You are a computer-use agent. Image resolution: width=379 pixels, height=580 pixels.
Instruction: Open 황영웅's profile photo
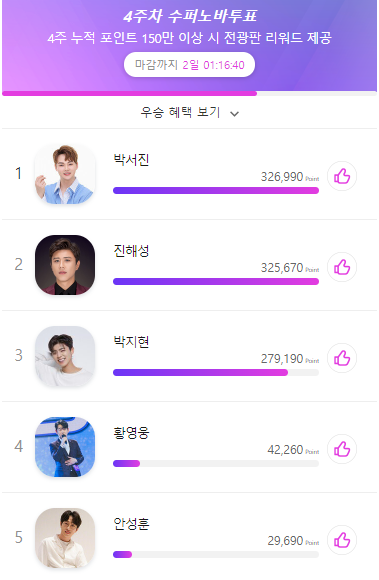[x=65, y=447]
